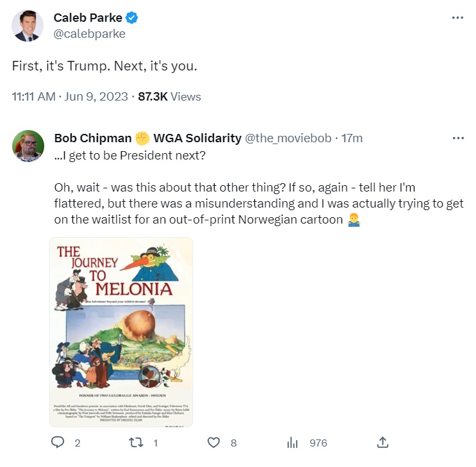Open Bob Chipman's profile avatar
The width and height of the screenshot is (476, 467).
click(x=28, y=146)
